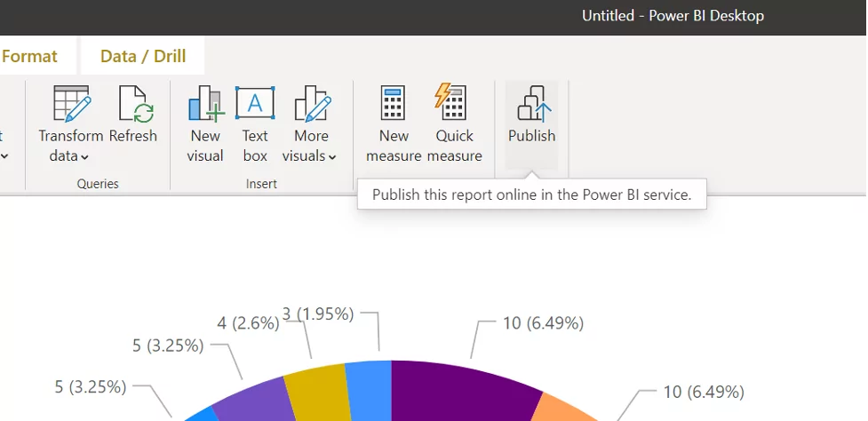Switch to the Format tab
The image size is (868, 421).
pos(29,57)
